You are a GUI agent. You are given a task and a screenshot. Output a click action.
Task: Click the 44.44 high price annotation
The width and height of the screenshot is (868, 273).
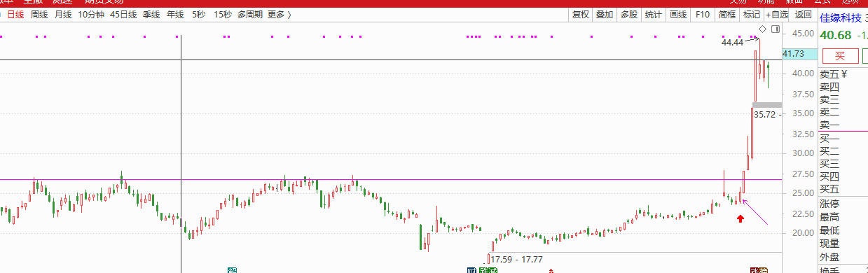(732, 43)
